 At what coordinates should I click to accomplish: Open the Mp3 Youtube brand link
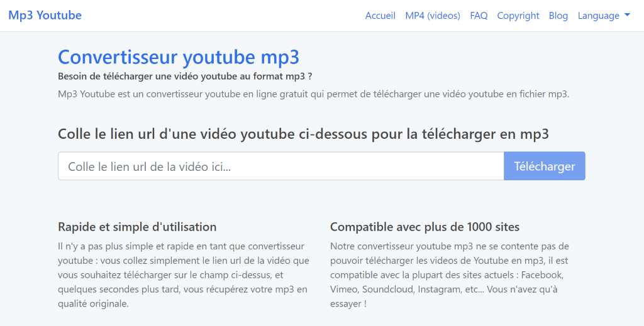pyautogui.click(x=45, y=16)
